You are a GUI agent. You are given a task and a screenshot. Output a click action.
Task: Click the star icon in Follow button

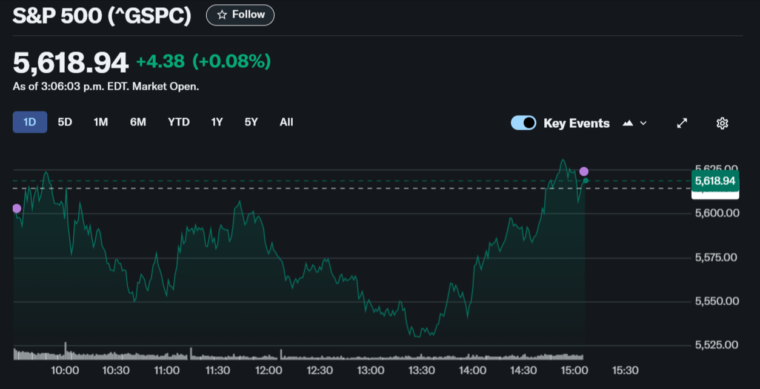[222, 15]
